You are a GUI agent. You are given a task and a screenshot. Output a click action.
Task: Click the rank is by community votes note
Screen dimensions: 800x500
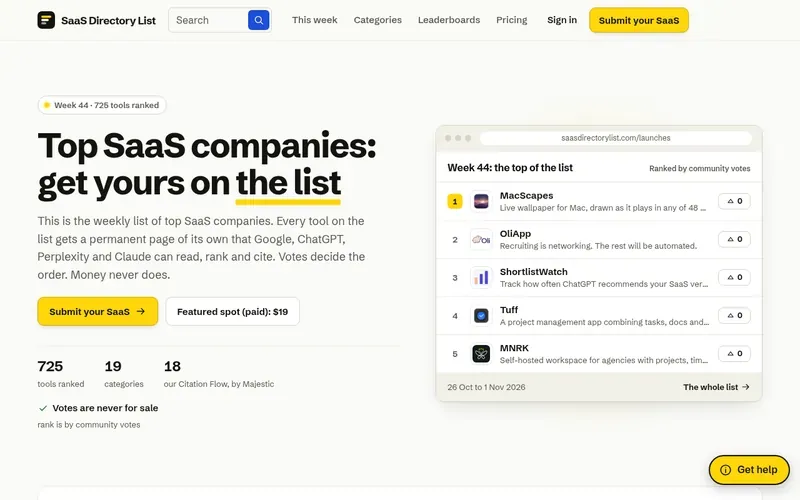pos(89,424)
